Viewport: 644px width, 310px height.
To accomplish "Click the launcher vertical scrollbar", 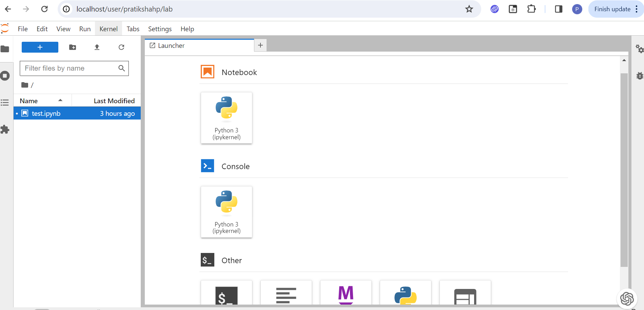I will coord(624,170).
